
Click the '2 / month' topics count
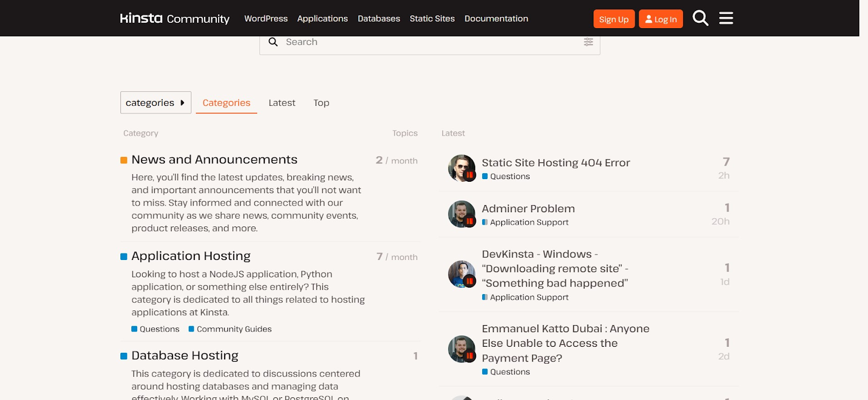pyautogui.click(x=397, y=160)
